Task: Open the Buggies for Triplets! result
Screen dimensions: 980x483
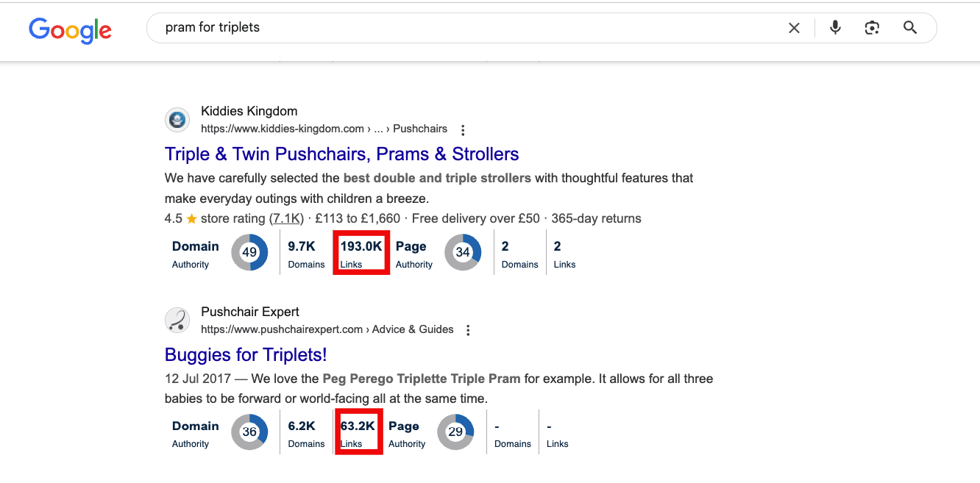Action: click(x=246, y=355)
